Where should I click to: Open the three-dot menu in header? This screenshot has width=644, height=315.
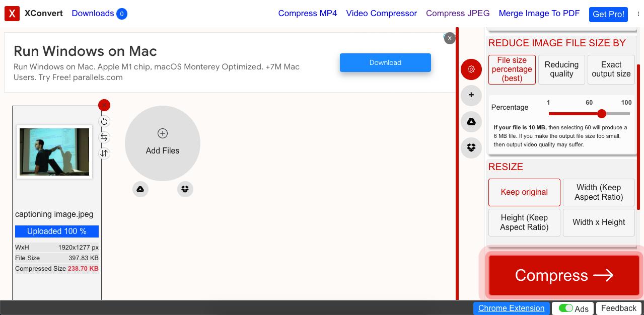click(638, 14)
